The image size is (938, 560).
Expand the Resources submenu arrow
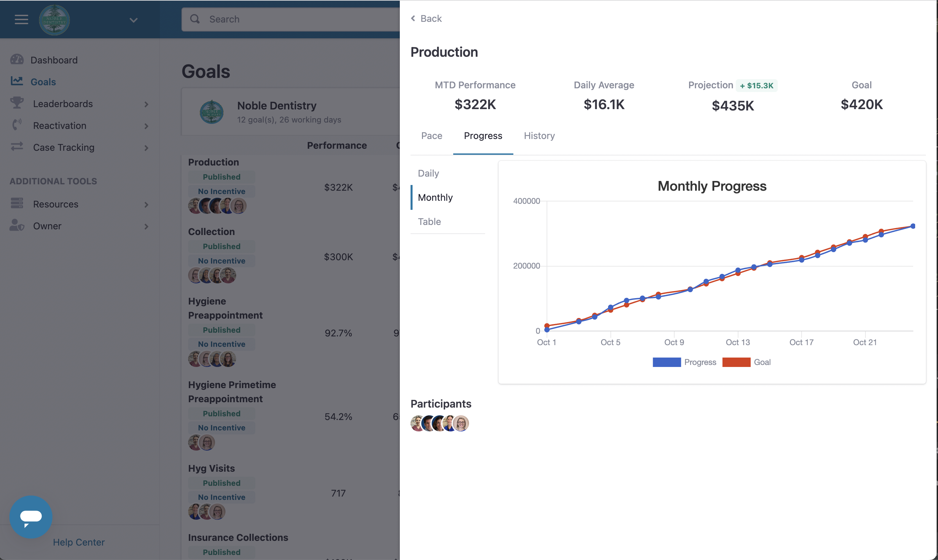146,204
